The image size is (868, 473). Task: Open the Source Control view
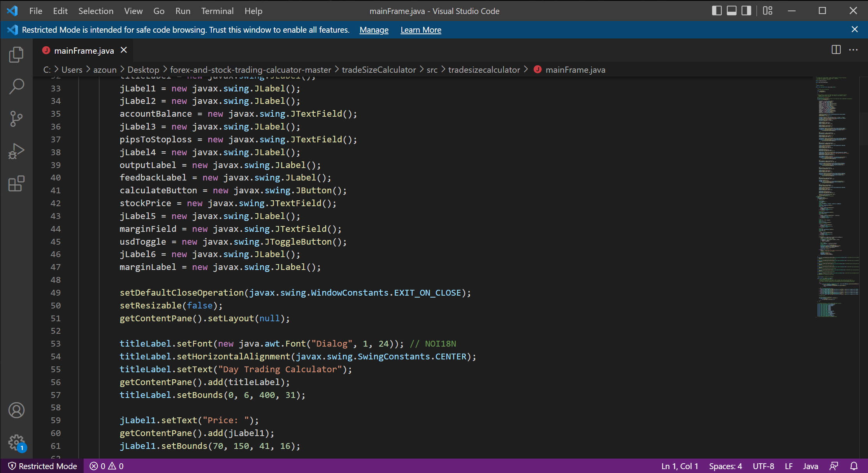click(16, 119)
